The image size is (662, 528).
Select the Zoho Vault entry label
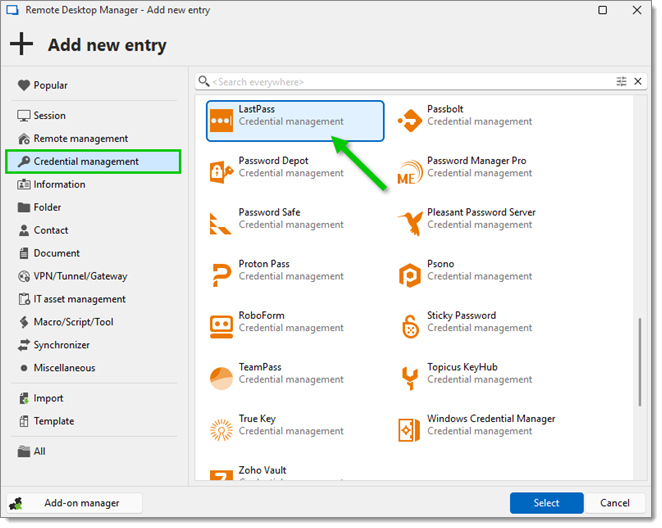click(262, 470)
